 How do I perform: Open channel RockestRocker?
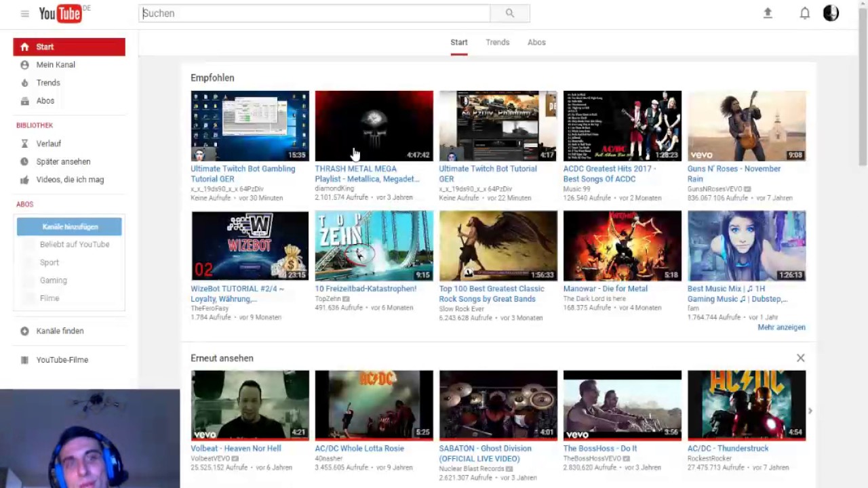(x=709, y=459)
